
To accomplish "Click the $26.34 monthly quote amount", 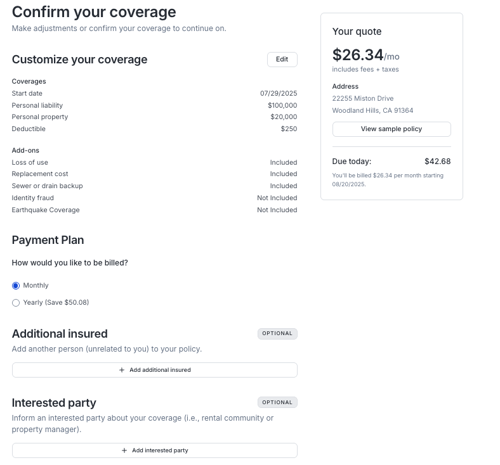I will pyautogui.click(x=358, y=55).
